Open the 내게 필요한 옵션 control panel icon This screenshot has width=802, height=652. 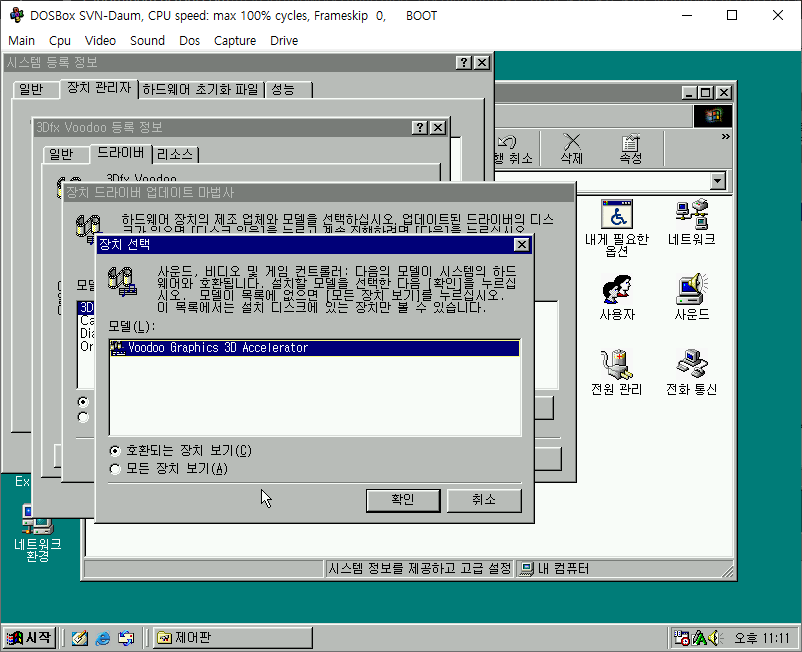coord(617,228)
